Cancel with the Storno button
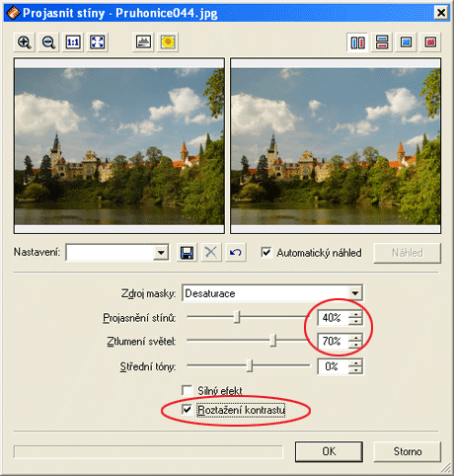Screen dimensions: 454x476 click(x=408, y=451)
